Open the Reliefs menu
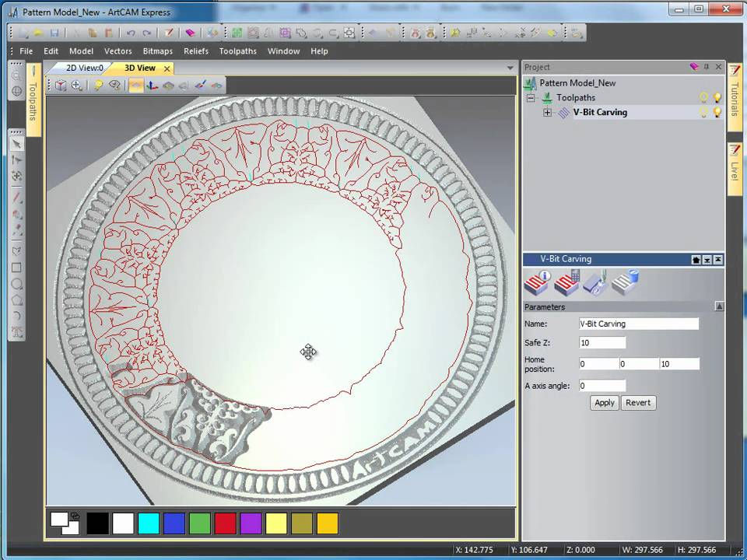This screenshot has height=560, width=747. pos(196,51)
